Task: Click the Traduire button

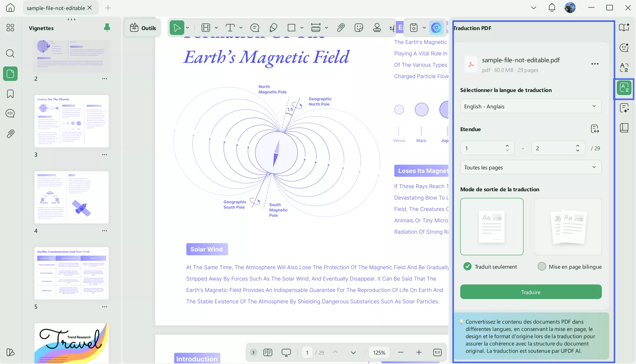Action: point(531,292)
